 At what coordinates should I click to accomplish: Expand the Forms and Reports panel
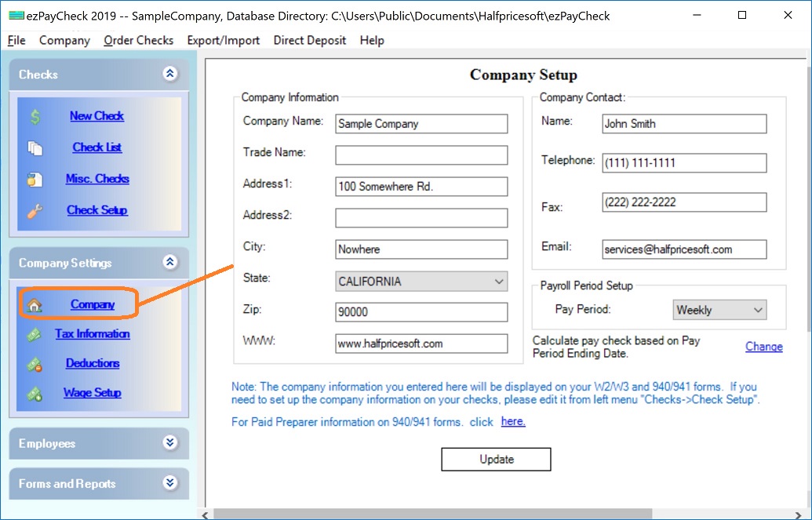click(x=170, y=482)
